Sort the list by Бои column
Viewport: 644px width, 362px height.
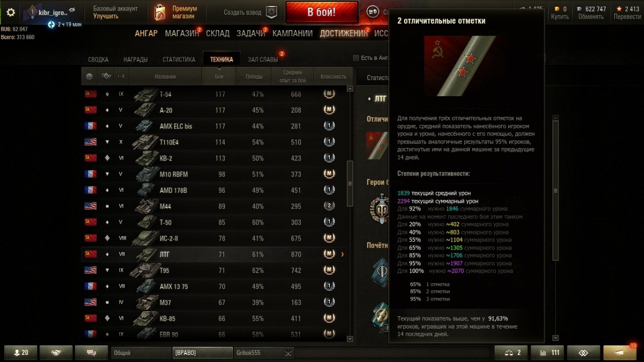[x=220, y=77]
